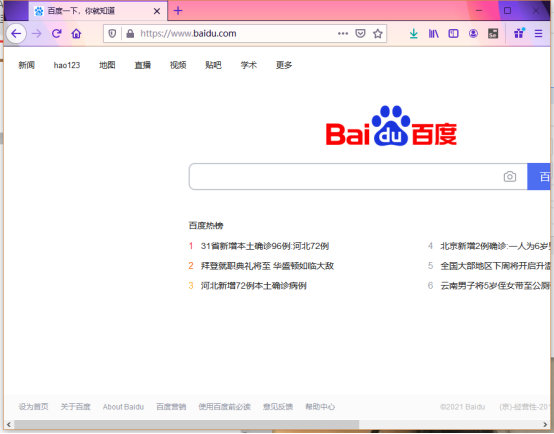Image resolution: width=554 pixels, height=434 pixels.
Task: Go back with the browser back arrow
Action: [x=16, y=34]
